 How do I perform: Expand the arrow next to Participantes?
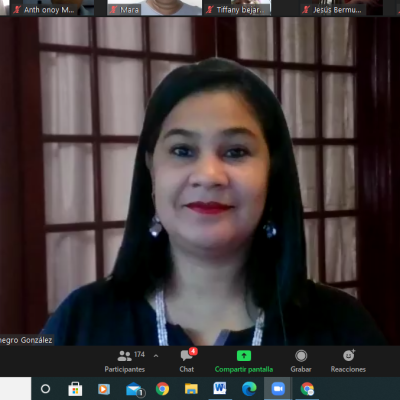[x=156, y=356]
